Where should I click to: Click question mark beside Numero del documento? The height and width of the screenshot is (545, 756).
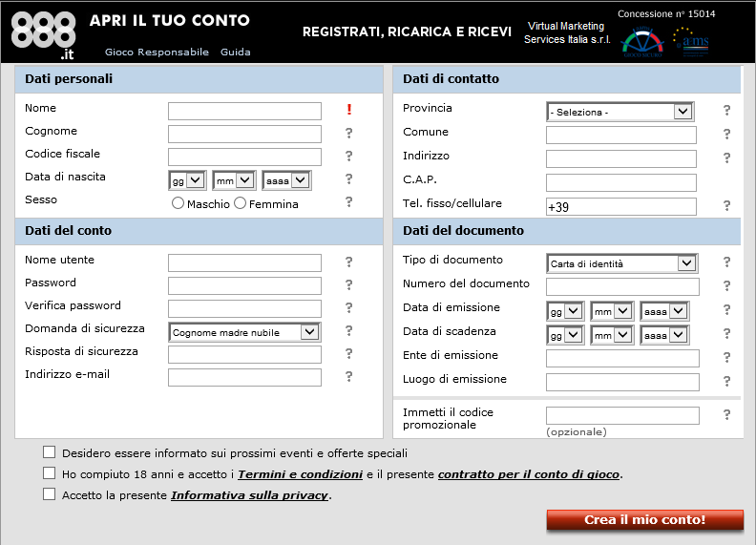pyautogui.click(x=727, y=286)
